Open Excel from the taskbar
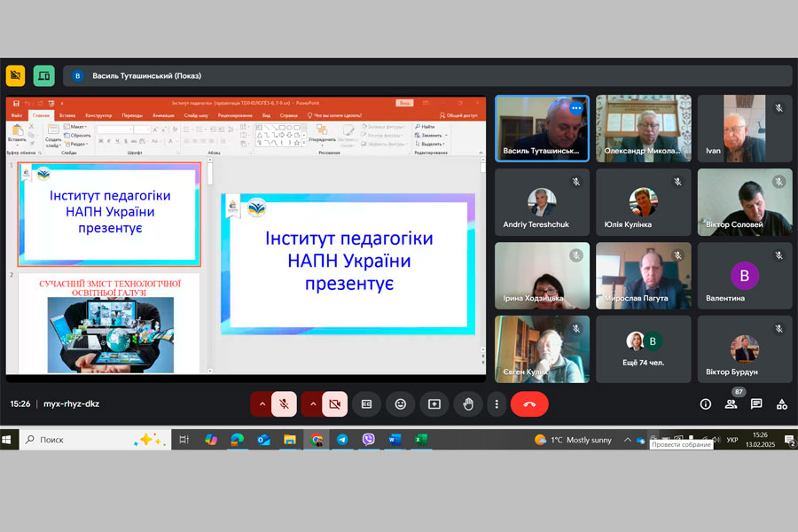Image resolution: width=798 pixels, height=532 pixels. [x=421, y=440]
